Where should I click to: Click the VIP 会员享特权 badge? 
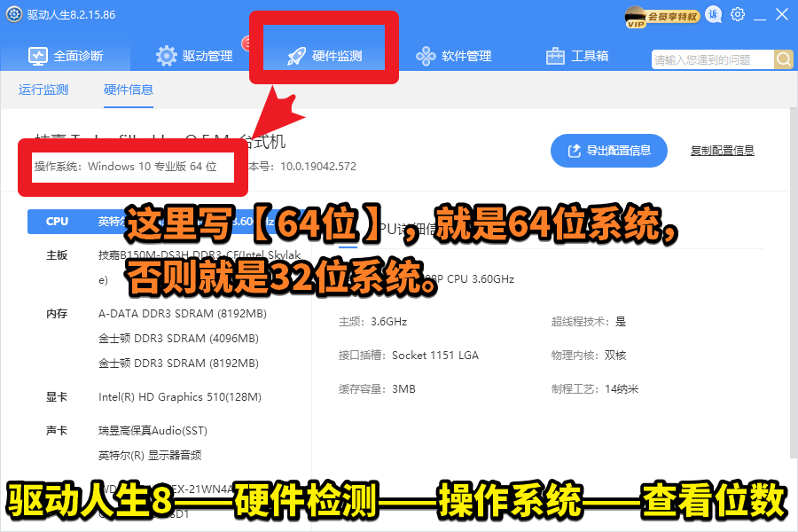[662, 16]
